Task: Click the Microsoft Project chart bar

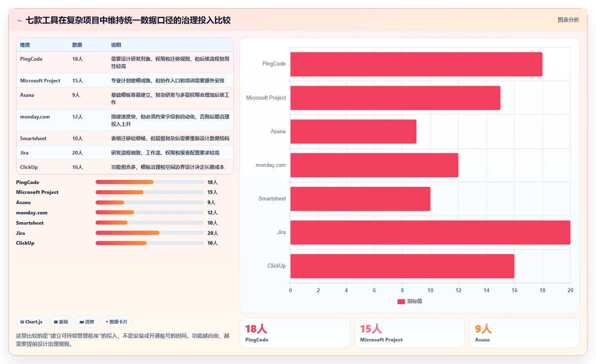Action: point(395,98)
